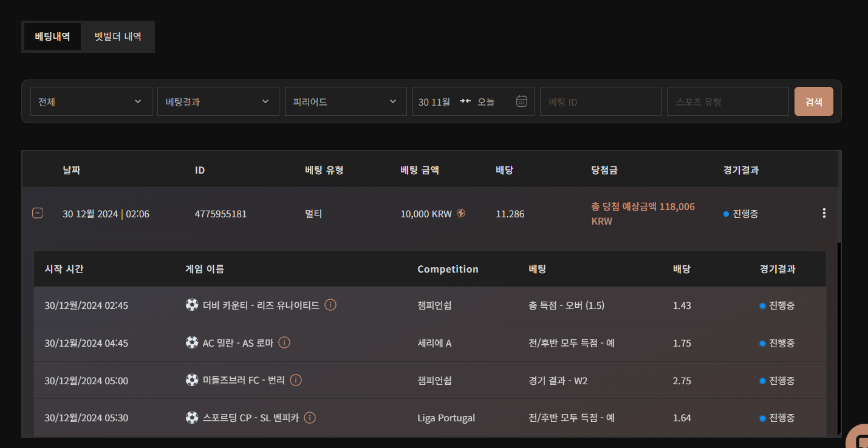Select the 베팅내역 tab

point(52,36)
